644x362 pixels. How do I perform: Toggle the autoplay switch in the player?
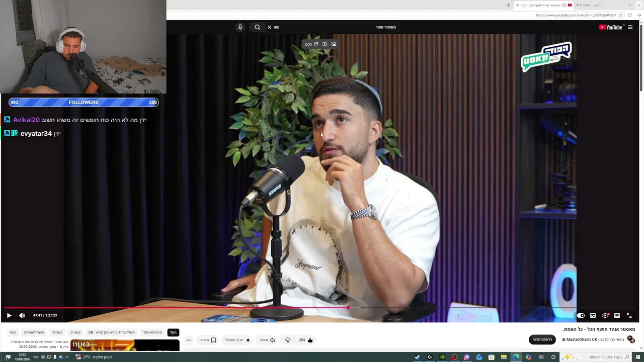[581, 315]
